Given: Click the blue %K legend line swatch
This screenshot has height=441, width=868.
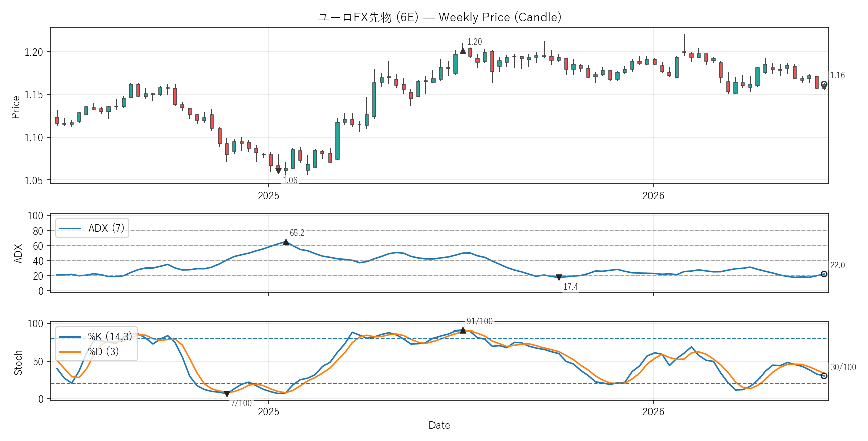Looking at the screenshot, I should coord(70,337).
